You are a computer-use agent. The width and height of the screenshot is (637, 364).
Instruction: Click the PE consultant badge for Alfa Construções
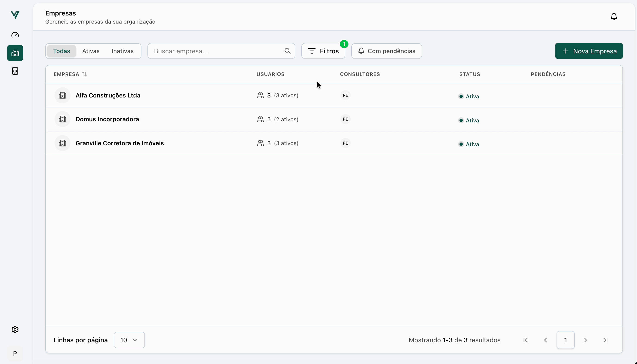click(345, 95)
